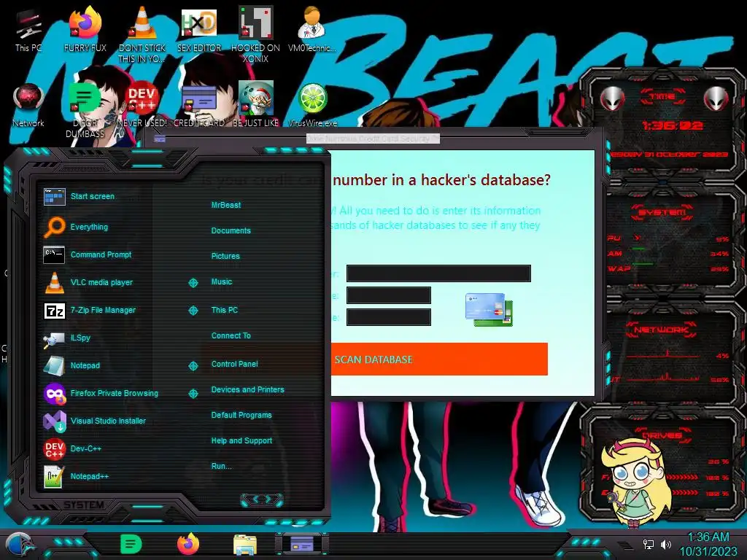Open the BE JUST LIKE Santa desktop icon

tap(255, 105)
